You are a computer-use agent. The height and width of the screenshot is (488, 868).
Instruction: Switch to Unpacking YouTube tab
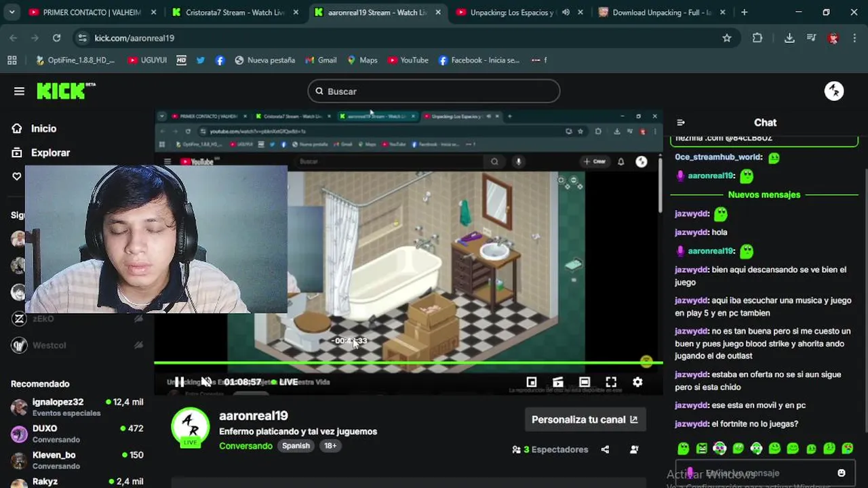point(519,12)
